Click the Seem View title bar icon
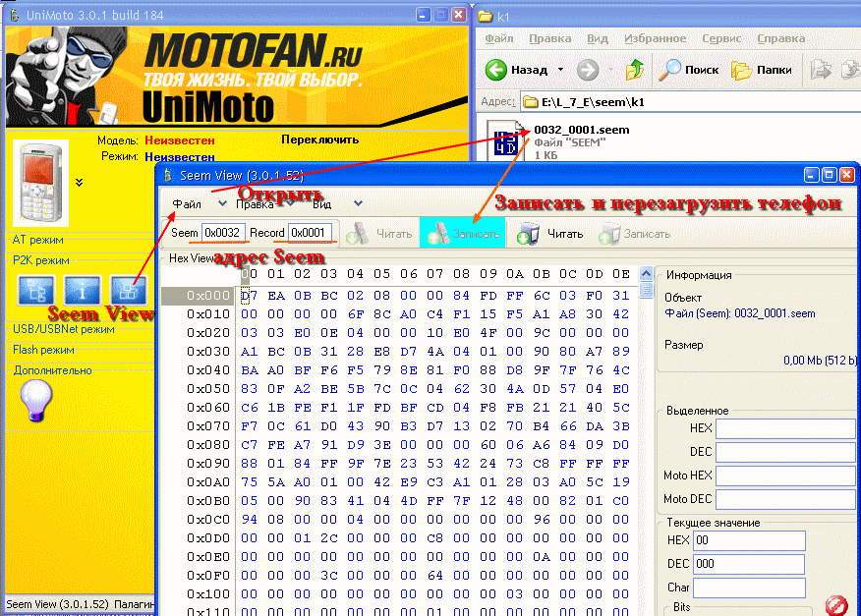 click(x=168, y=176)
